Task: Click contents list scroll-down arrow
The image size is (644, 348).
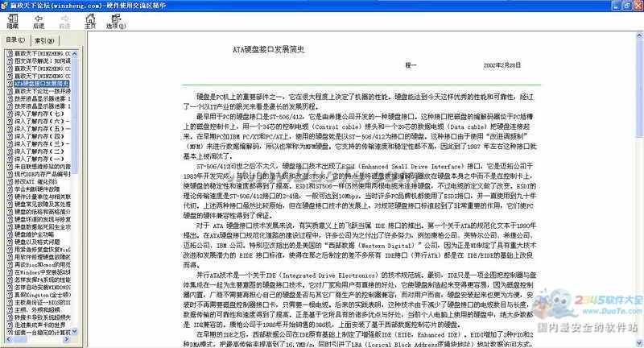Action: tap(74, 332)
